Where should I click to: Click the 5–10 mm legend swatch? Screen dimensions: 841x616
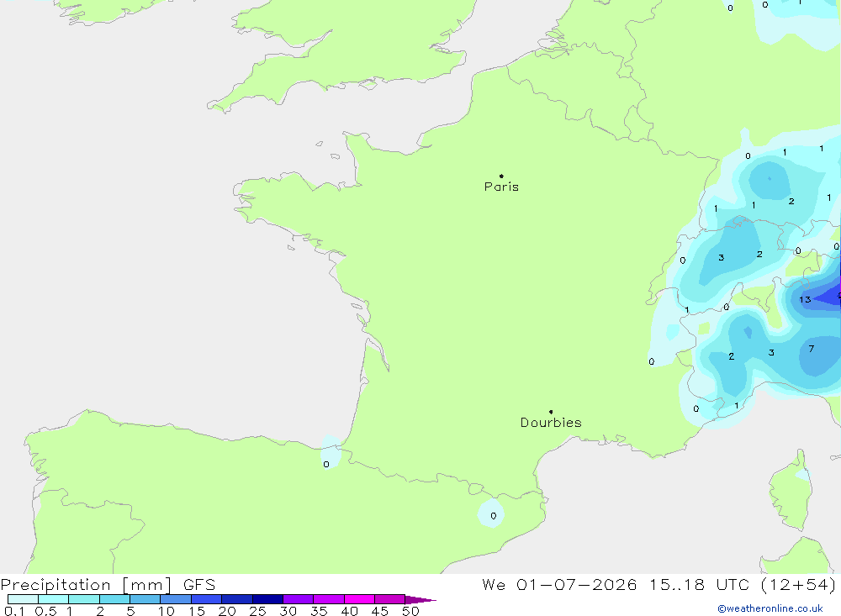(145, 599)
